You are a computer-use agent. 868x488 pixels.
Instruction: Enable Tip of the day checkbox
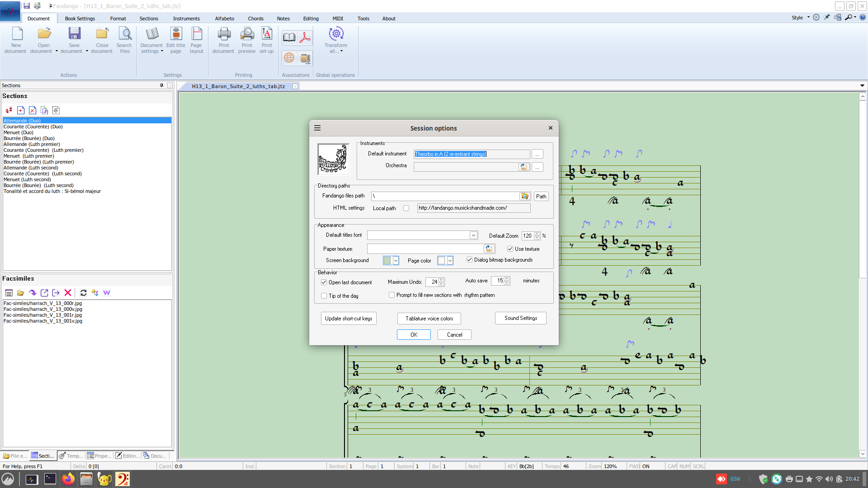[x=324, y=296]
